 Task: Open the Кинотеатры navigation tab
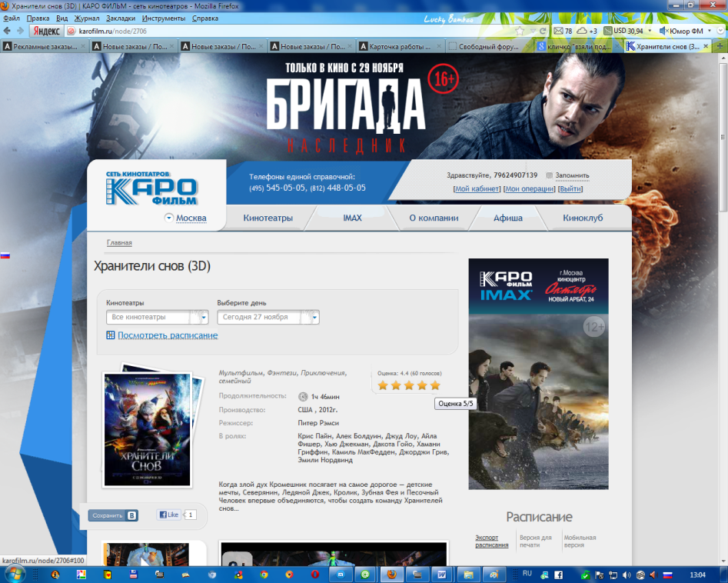click(268, 218)
